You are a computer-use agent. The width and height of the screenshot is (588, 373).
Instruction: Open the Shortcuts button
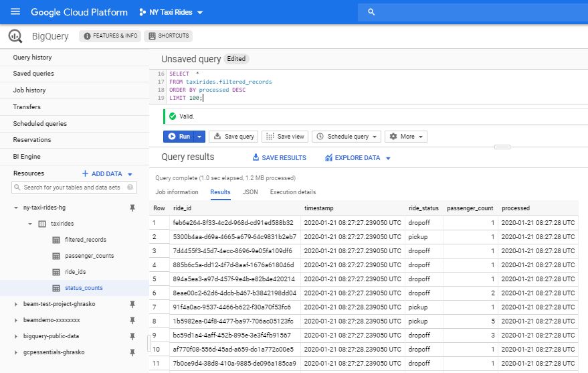169,35
